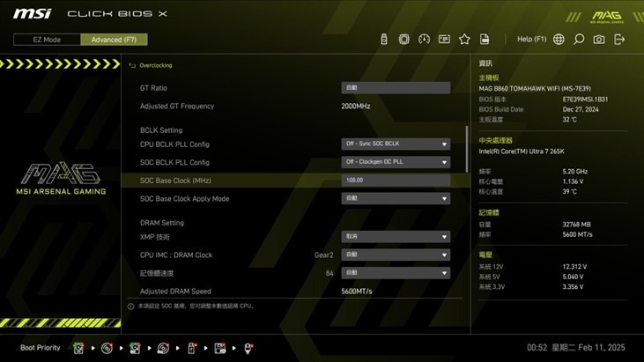Screen dimensions: 644x362
Task: Click the BCLK Setting heading
Action: tap(161, 130)
